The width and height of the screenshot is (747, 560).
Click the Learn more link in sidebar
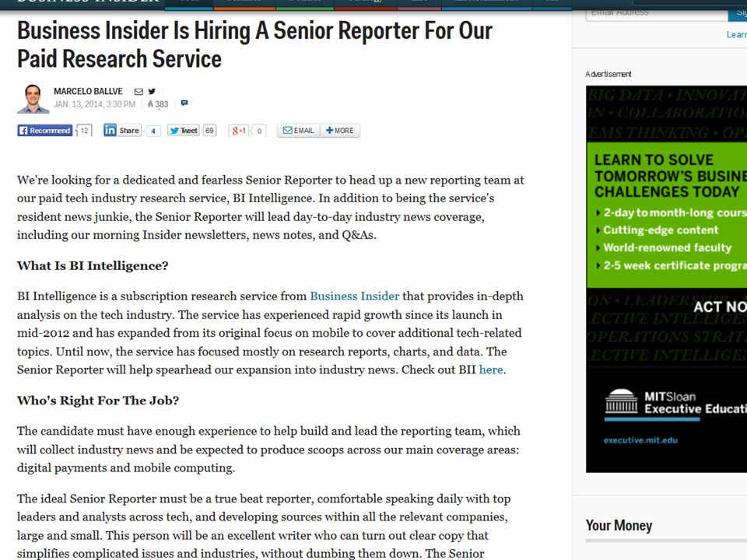coord(737,35)
